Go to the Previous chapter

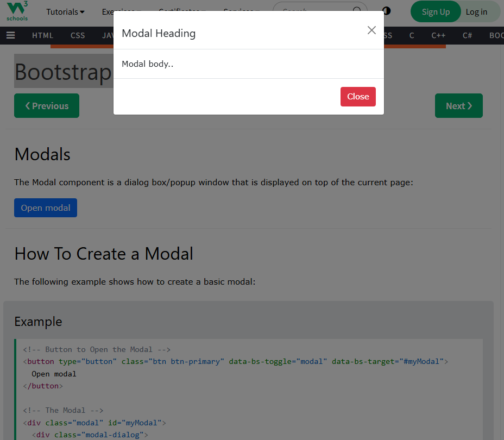pos(47,106)
